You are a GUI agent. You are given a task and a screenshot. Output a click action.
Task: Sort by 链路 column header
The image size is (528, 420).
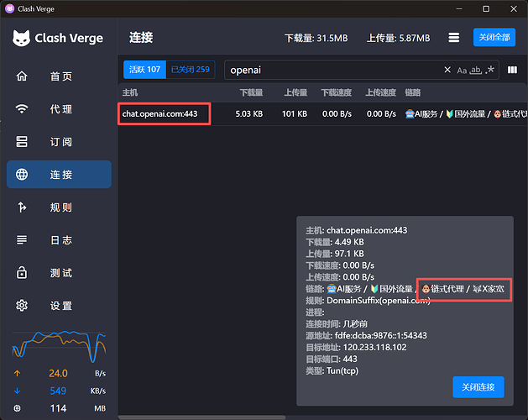point(412,92)
